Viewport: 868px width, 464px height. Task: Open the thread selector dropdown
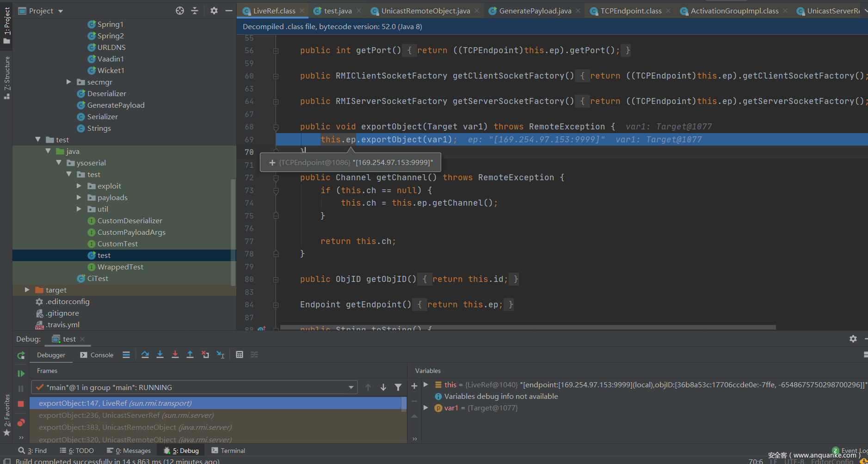click(351, 387)
